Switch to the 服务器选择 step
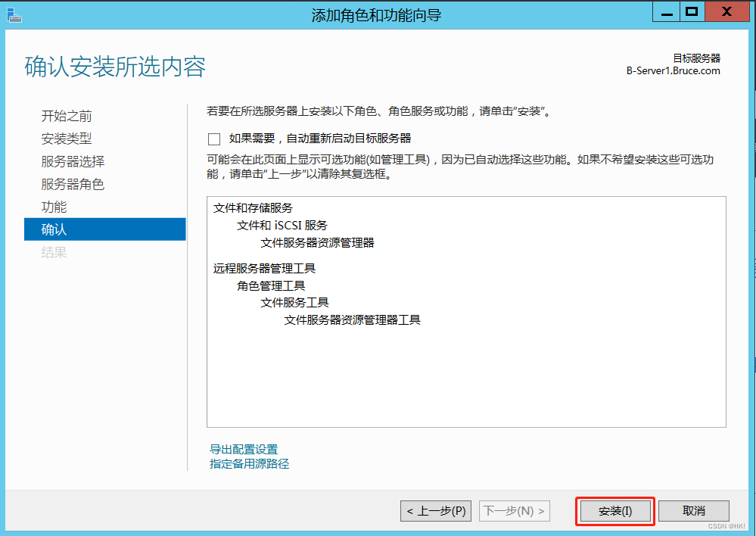The image size is (756, 536). [73, 161]
